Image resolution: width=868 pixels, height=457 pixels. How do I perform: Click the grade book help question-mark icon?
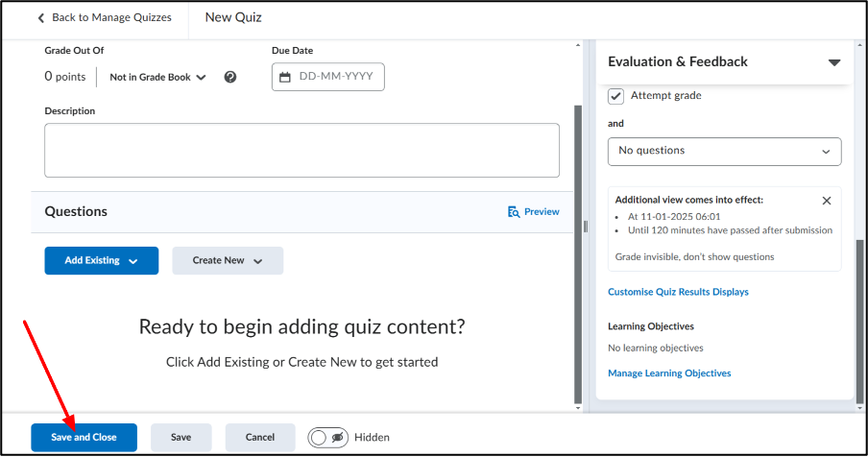(x=230, y=77)
